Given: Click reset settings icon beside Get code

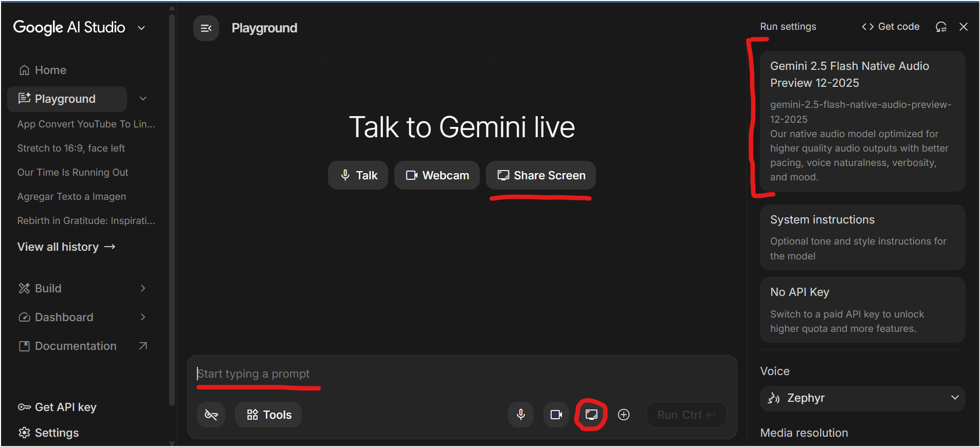Looking at the screenshot, I should (x=941, y=27).
